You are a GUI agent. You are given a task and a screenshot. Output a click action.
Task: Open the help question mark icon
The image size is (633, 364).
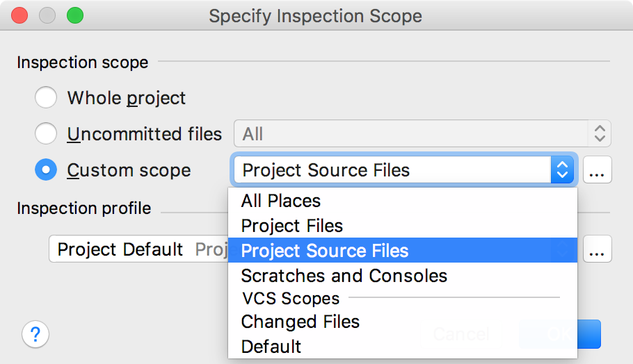coord(35,334)
